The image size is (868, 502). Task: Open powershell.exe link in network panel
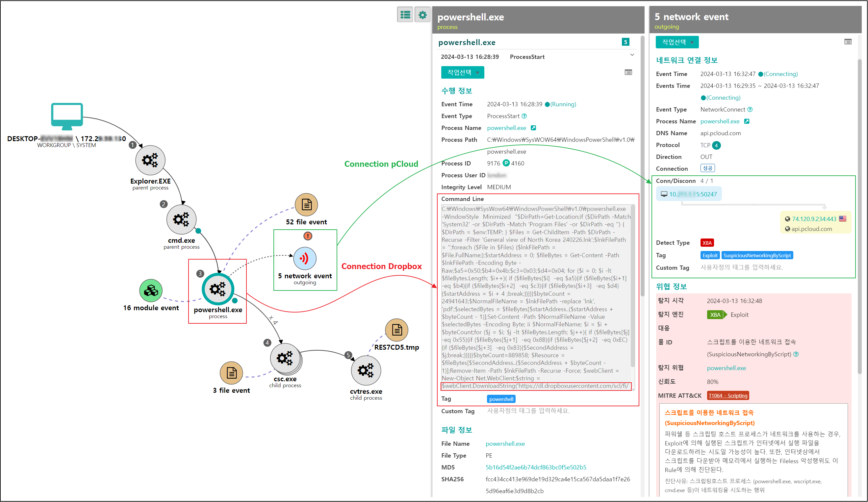[720, 121]
